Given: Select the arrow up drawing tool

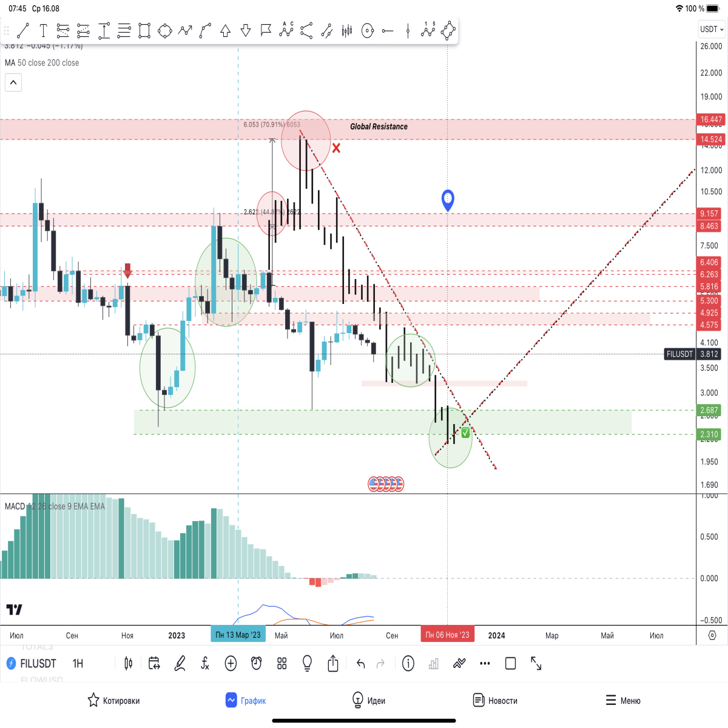Looking at the screenshot, I should [x=225, y=30].
